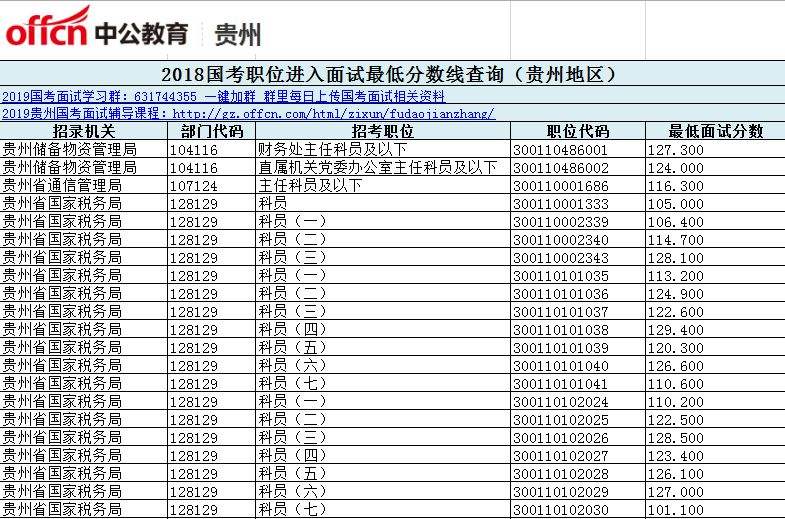Select department code cell 107124

tap(212, 185)
